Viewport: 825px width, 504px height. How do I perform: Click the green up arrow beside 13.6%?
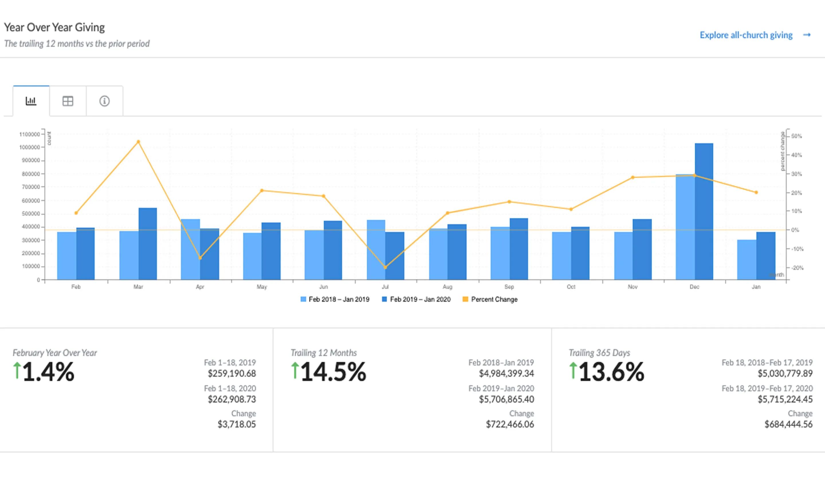coord(573,371)
